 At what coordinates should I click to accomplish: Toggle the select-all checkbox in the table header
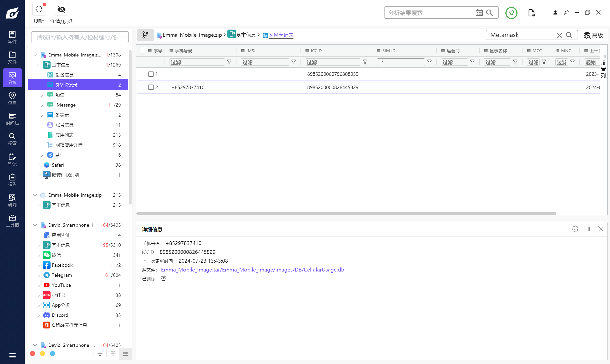click(144, 51)
